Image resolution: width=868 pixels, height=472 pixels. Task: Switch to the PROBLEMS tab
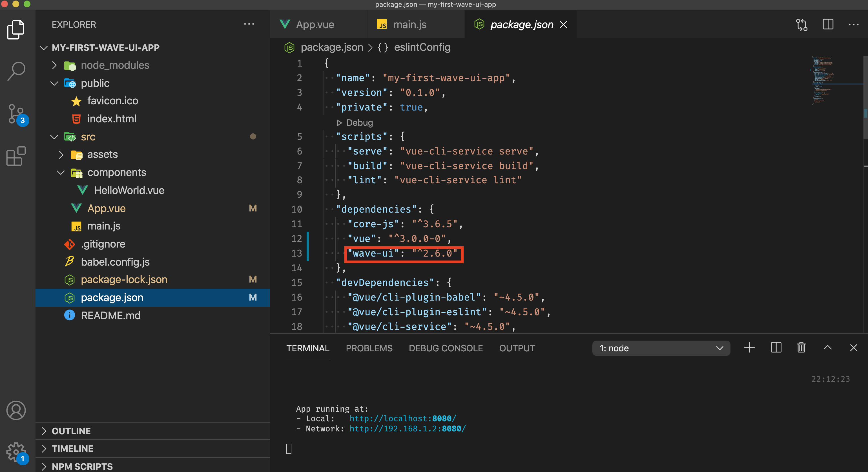coord(369,348)
